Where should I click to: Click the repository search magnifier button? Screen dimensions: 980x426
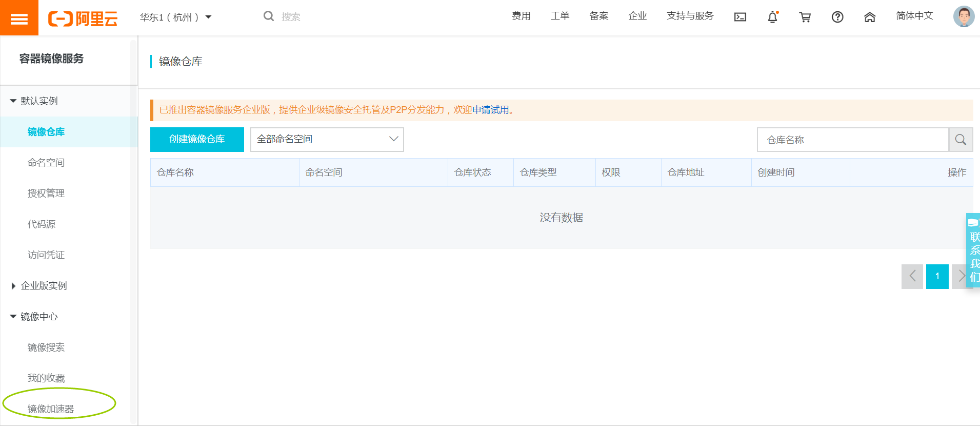coord(961,140)
